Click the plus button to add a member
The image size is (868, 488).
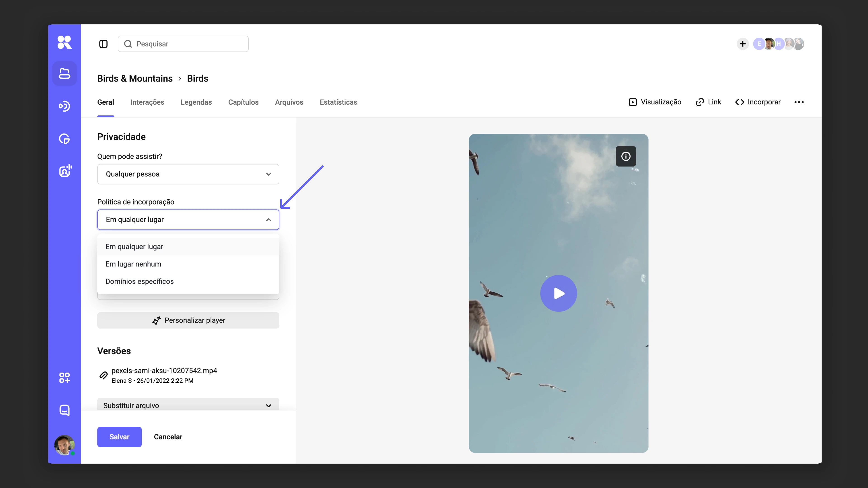743,44
